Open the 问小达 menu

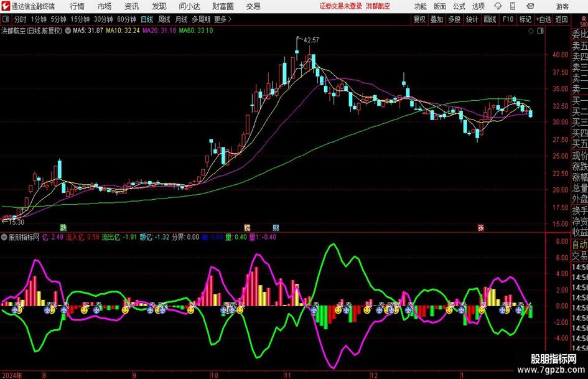tap(189, 6)
